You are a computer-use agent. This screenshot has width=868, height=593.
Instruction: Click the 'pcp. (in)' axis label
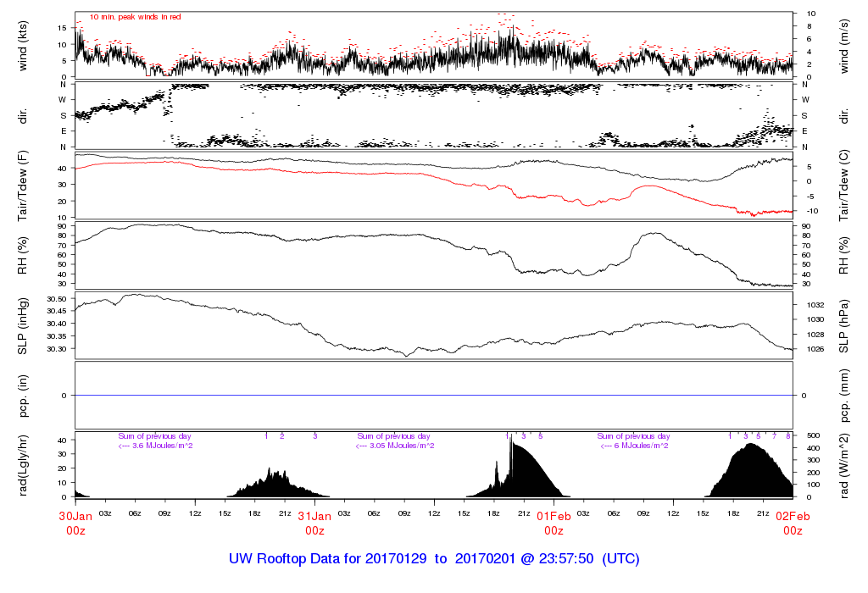[25, 396]
